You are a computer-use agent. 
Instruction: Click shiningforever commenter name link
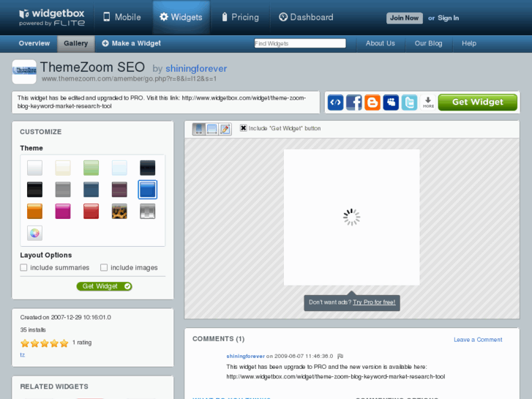click(x=245, y=357)
